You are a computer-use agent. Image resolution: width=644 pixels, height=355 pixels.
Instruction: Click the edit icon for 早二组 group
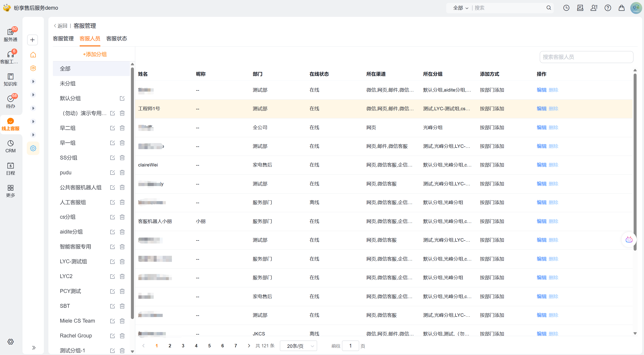coord(112,128)
